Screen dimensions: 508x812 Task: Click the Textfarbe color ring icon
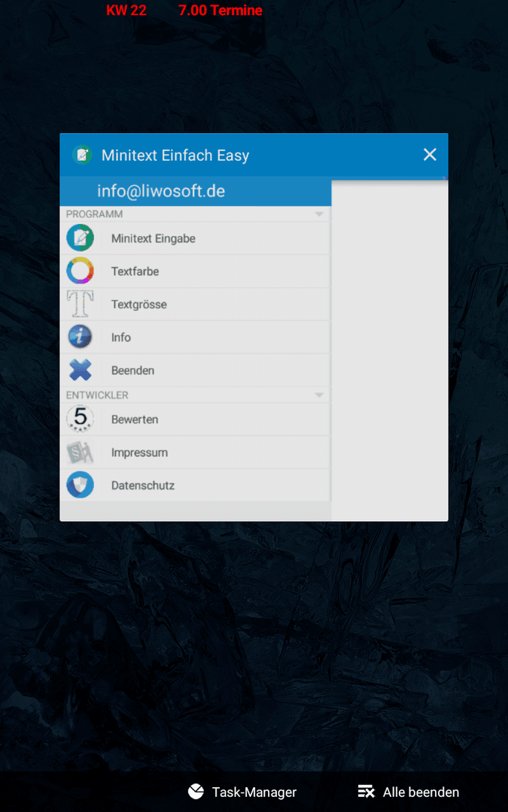tap(81, 271)
